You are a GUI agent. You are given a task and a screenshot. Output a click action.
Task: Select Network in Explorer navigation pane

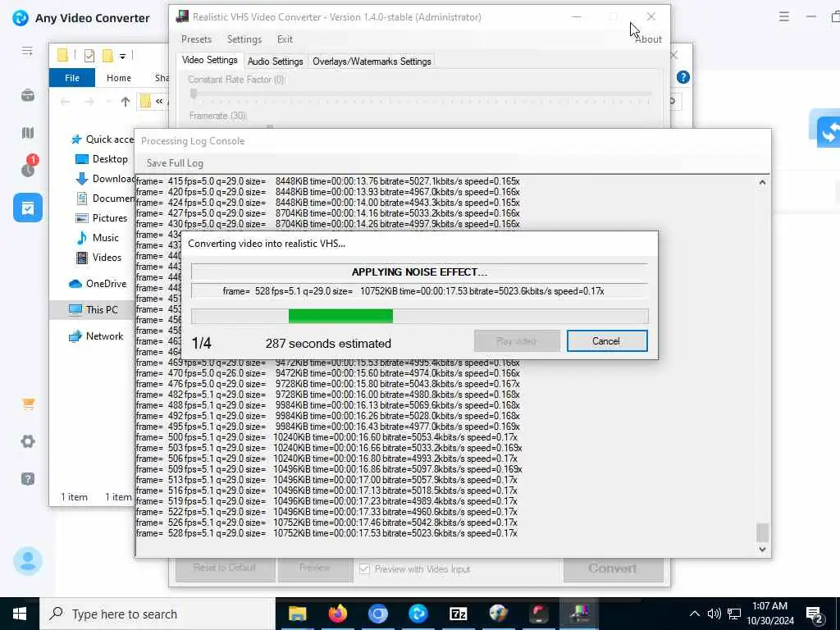tap(96, 336)
